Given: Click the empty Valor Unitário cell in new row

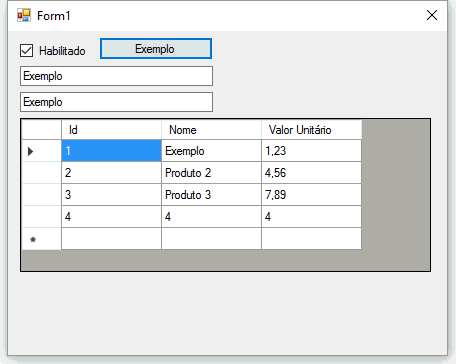Looking at the screenshot, I should click(x=312, y=239).
